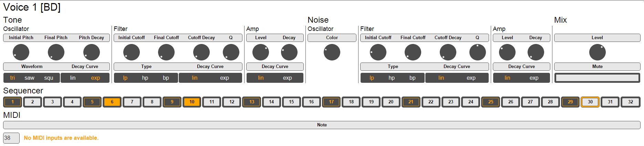This screenshot has width=644, height=146.
Task: Set Tone oscillator decay curve to lin
Action: tap(73, 78)
